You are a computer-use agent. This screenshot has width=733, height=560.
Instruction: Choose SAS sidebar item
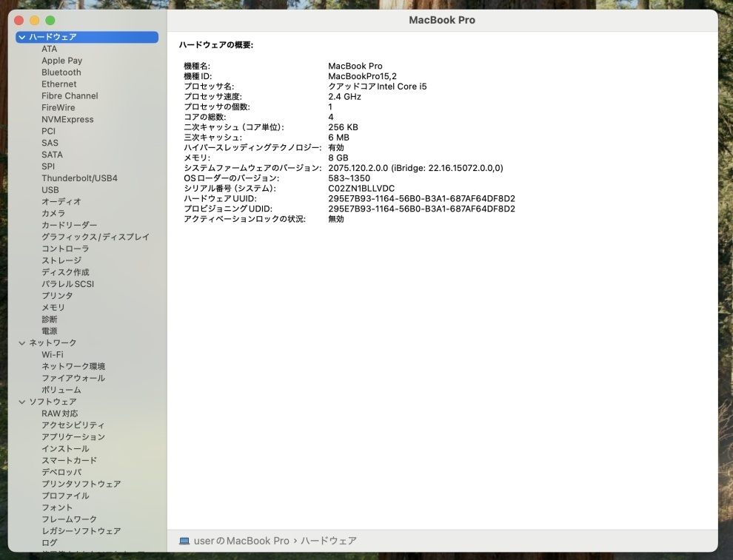click(x=50, y=143)
